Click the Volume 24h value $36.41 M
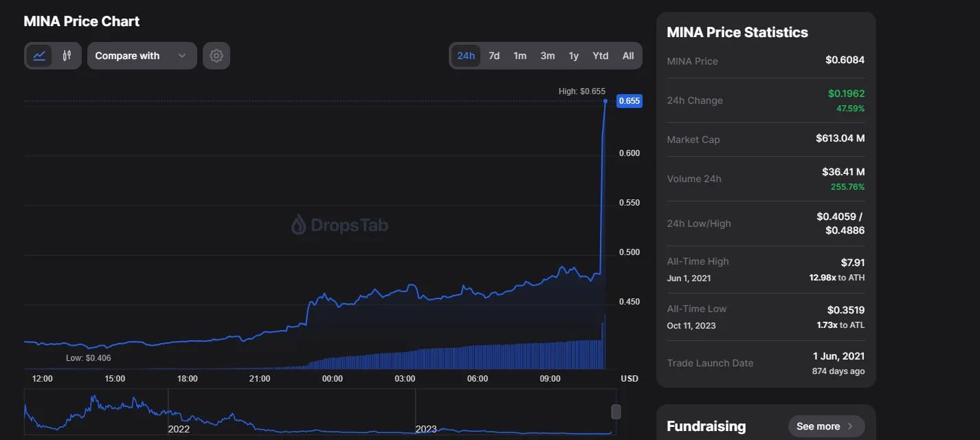The image size is (980, 440). coord(843,172)
